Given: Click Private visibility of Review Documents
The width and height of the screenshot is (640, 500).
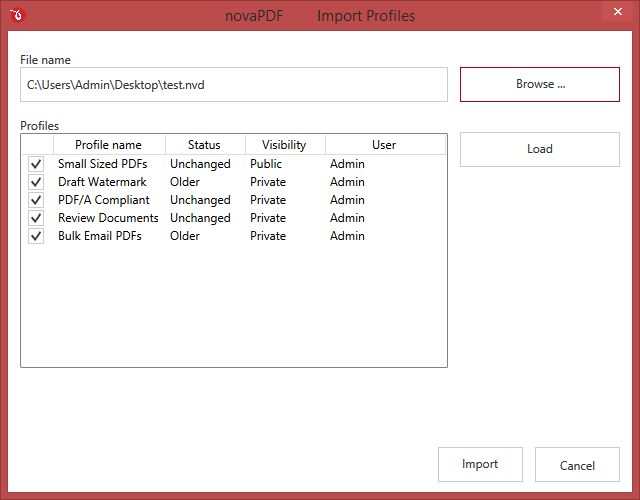Looking at the screenshot, I should [268, 218].
